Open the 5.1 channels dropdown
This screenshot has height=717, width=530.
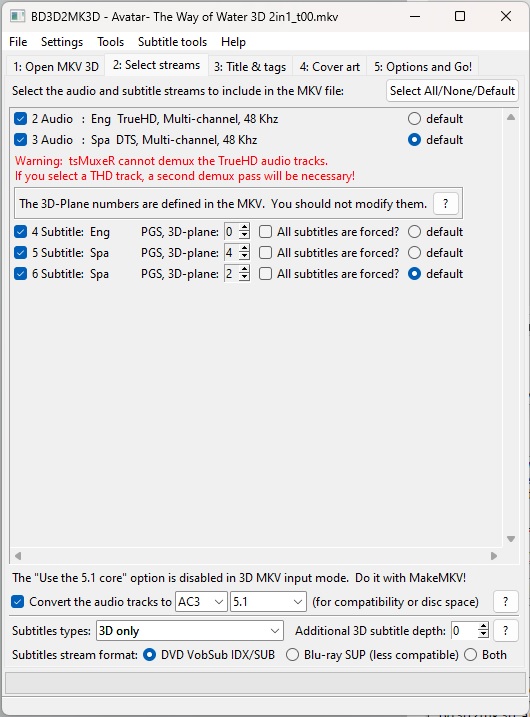[x=268, y=601]
